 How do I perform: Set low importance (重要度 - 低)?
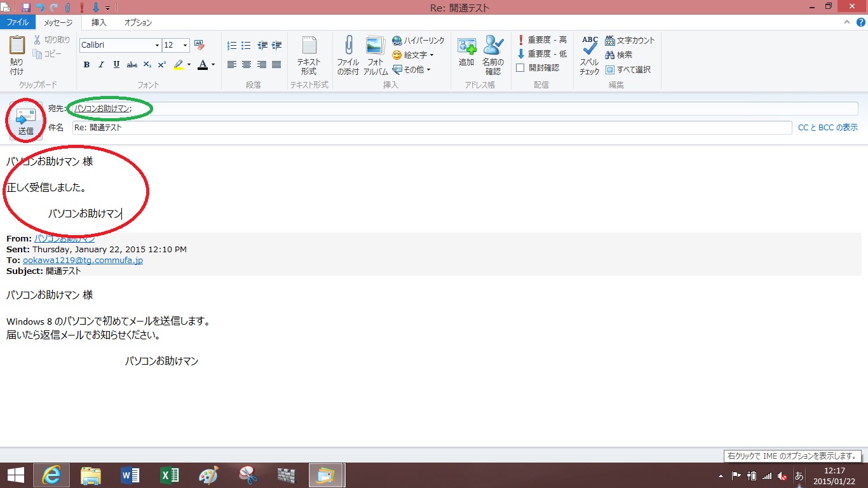(x=541, y=54)
